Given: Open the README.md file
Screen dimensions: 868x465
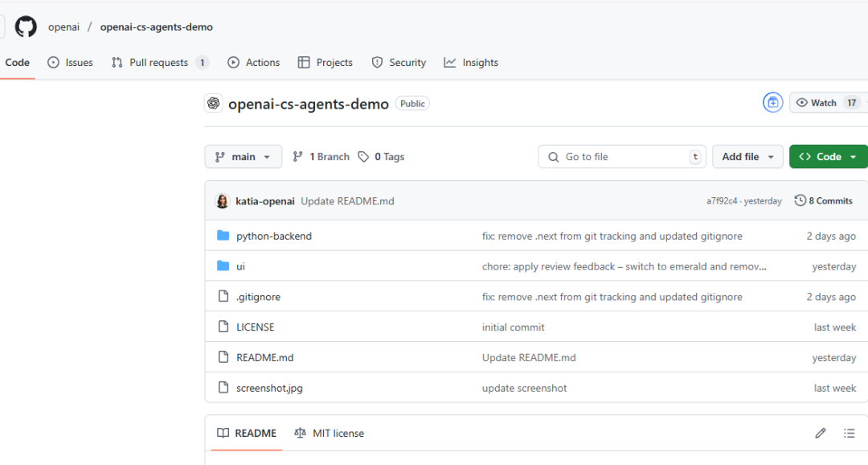Looking at the screenshot, I should coord(265,358).
